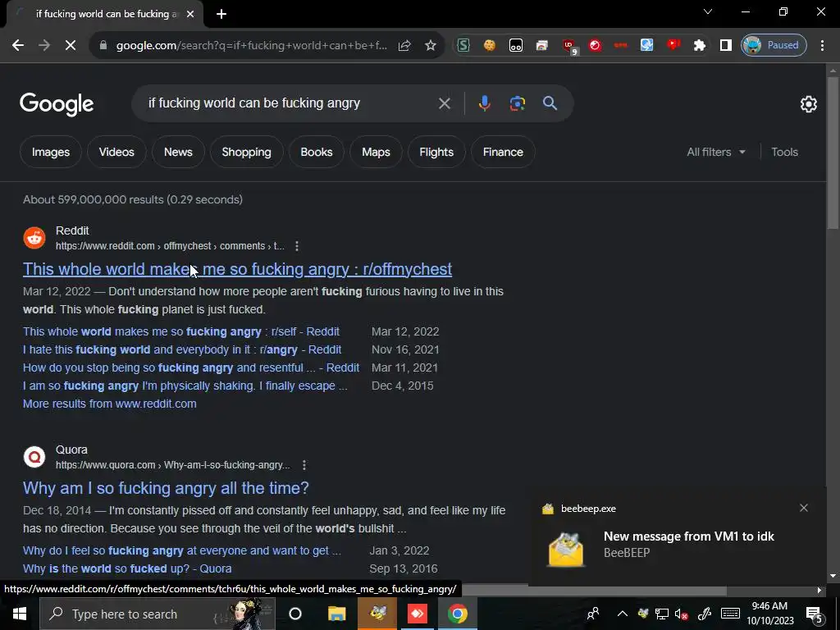Toggle the browser side panel
This screenshot has width=840, height=630.
(x=725, y=46)
